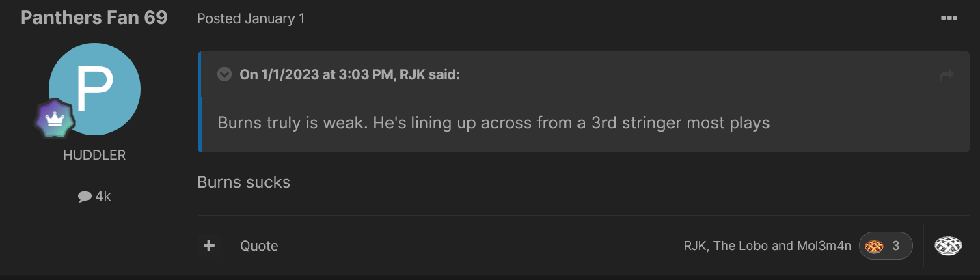
Task: Open Mol3m4n in the reactions list
Action: pos(825,246)
